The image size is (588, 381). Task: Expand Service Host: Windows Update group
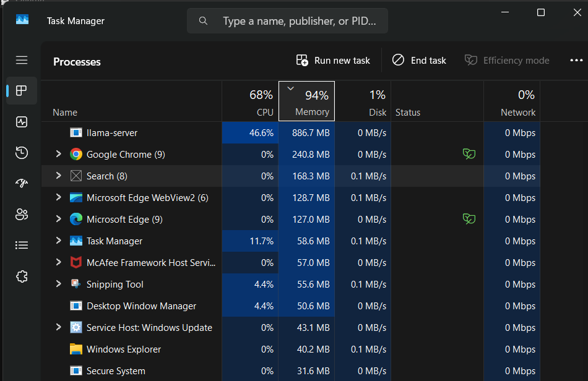click(58, 327)
